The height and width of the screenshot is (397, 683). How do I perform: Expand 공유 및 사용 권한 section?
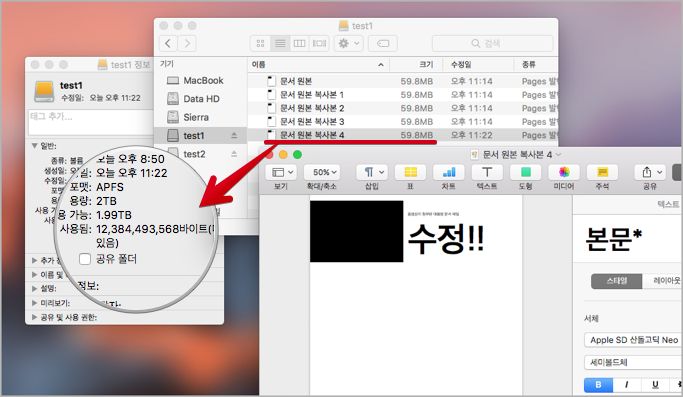pyautogui.click(x=34, y=317)
